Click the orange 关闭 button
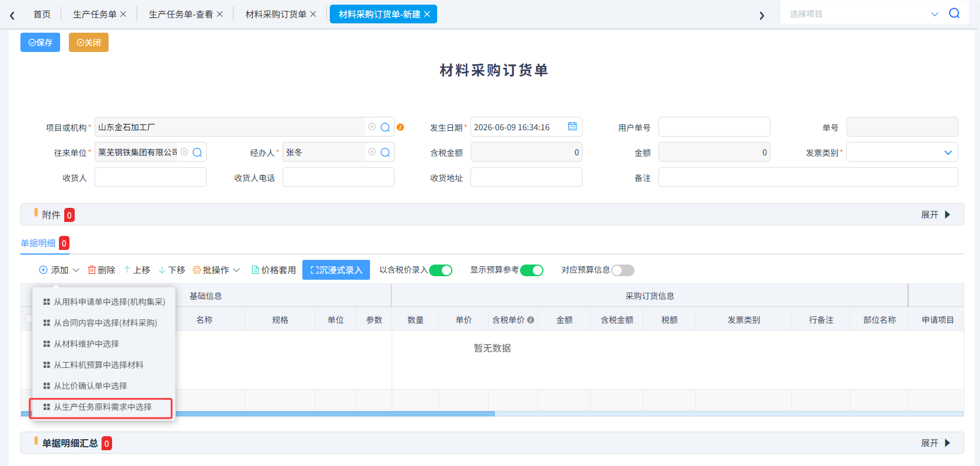 89,43
